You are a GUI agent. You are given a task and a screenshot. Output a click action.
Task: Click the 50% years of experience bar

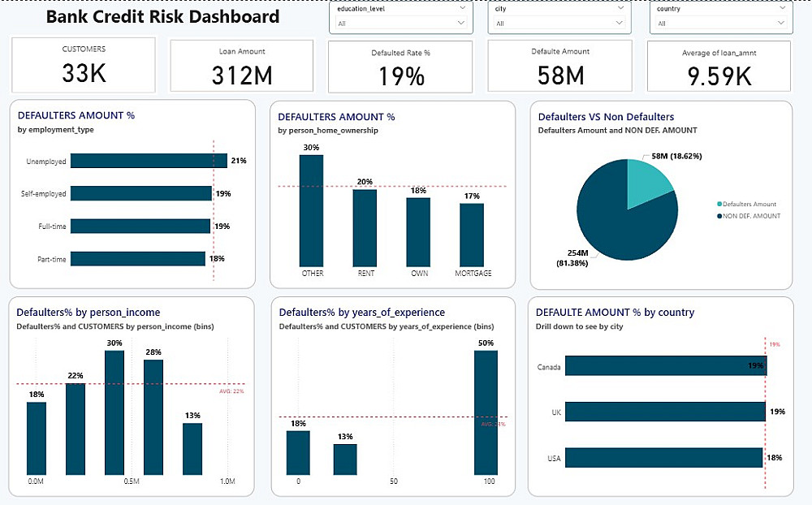[486, 412]
